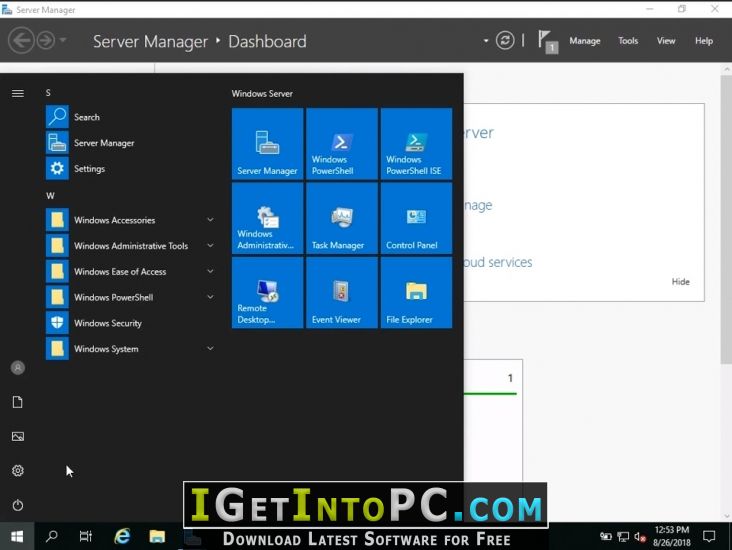Open the user account icon in Start

pyautogui.click(x=18, y=368)
